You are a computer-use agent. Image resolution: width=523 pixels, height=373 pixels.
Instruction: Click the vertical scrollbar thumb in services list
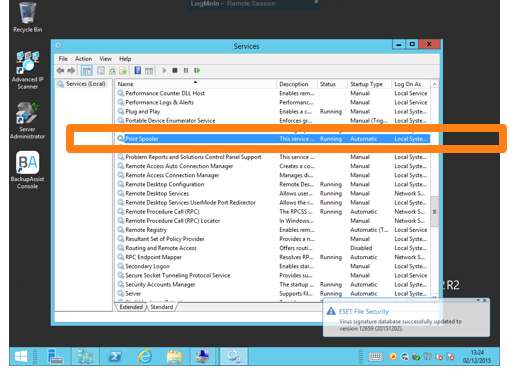(x=434, y=212)
